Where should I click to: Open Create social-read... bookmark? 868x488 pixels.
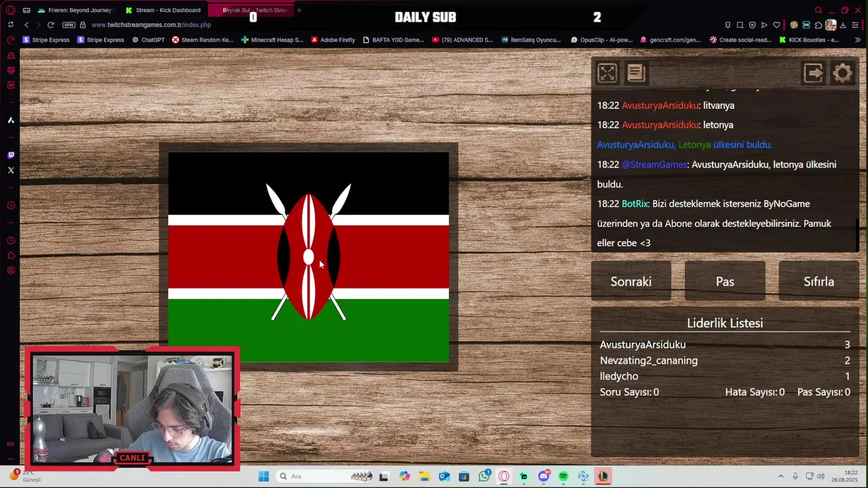click(x=741, y=40)
